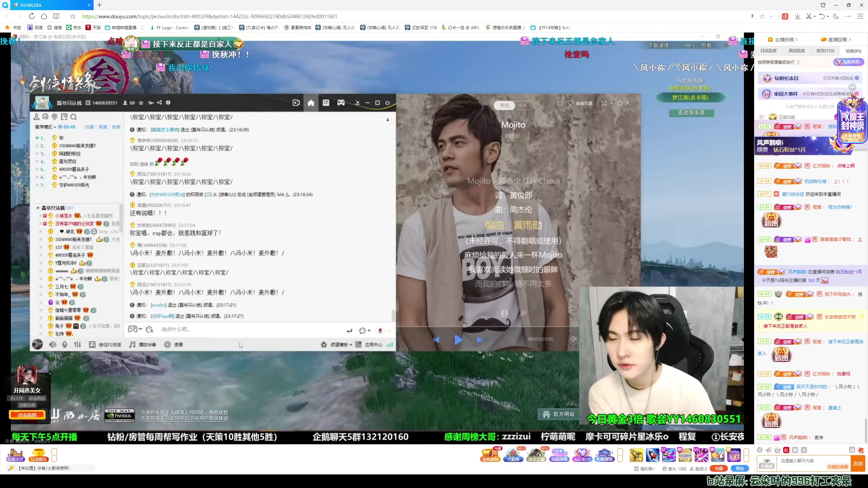Open the 礼物展馆 icon

coord(605,454)
